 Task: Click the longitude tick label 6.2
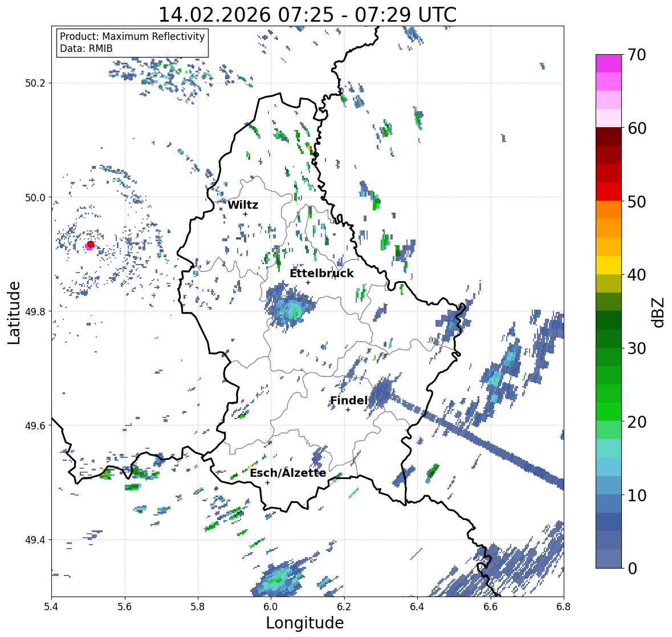pyautogui.click(x=344, y=607)
